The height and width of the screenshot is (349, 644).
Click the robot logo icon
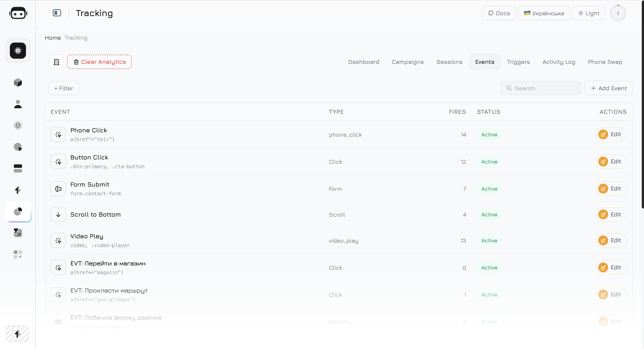18,13
